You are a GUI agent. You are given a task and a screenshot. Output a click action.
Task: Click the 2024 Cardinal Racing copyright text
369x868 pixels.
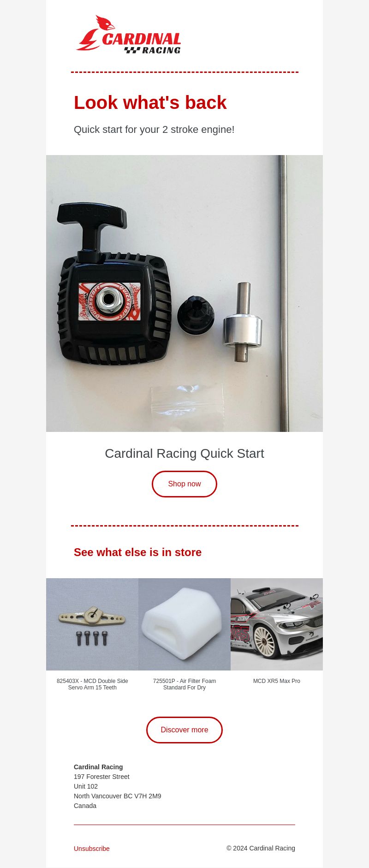[x=261, y=848]
